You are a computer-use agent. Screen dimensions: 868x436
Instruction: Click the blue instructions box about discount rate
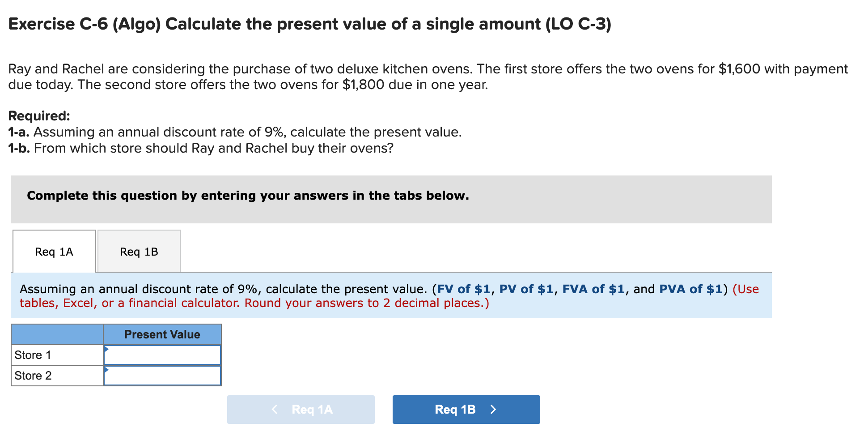(x=389, y=295)
